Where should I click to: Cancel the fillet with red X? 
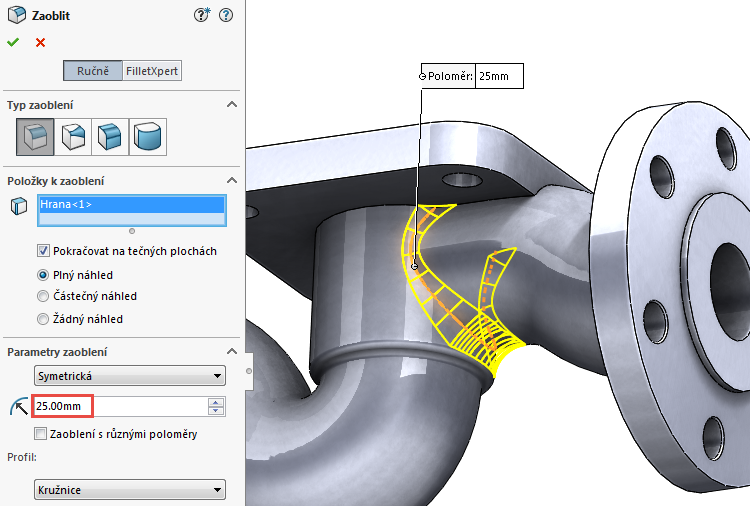click(x=40, y=43)
